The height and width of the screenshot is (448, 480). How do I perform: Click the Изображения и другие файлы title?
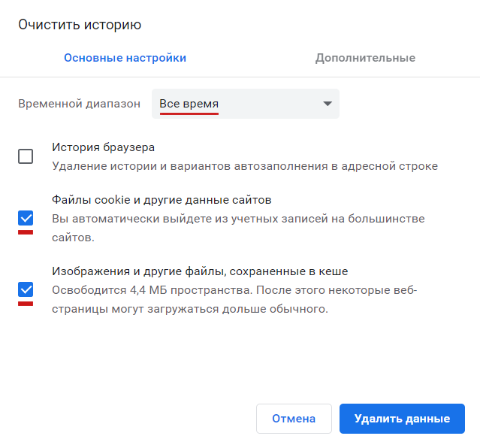coord(199,271)
